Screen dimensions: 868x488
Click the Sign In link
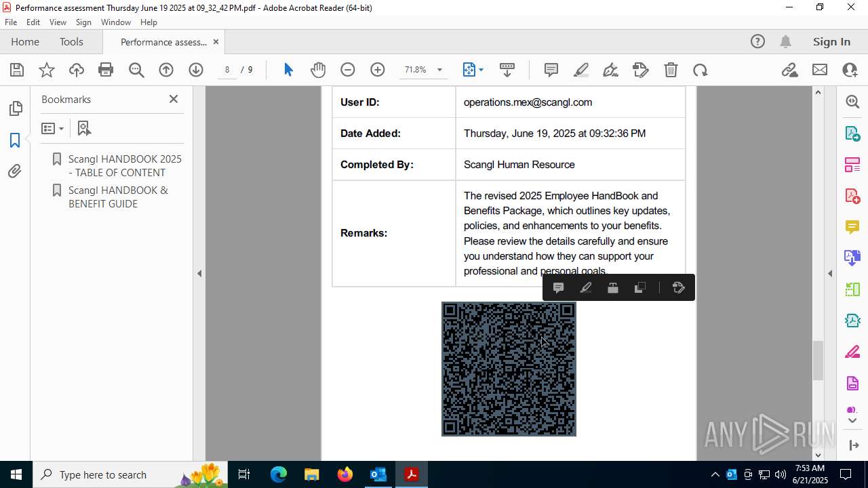pyautogui.click(x=831, y=41)
